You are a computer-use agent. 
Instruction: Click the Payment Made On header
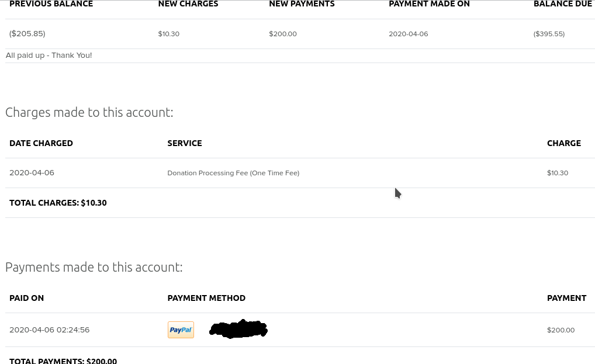coord(429,4)
